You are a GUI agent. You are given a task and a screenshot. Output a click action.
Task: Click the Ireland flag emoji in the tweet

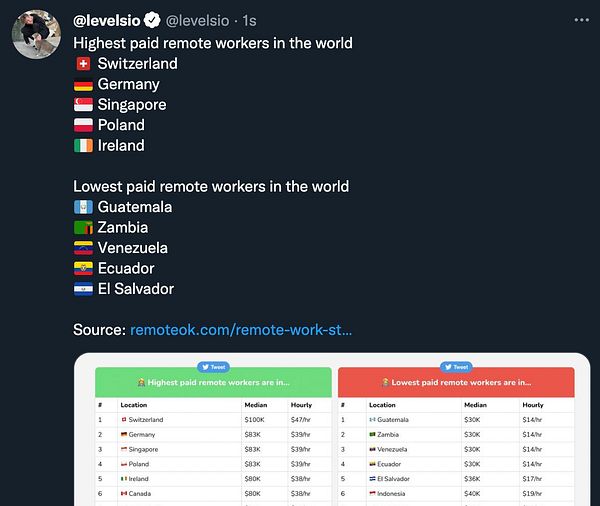point(83,146)
